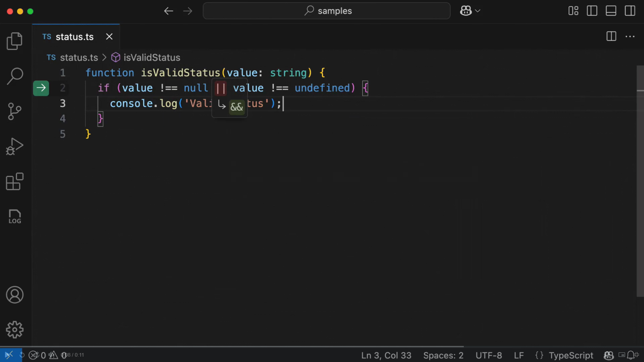Click the highlighted || operator on line 2
The width and height of the screenshot is (644, 362).
coord(220,88)
